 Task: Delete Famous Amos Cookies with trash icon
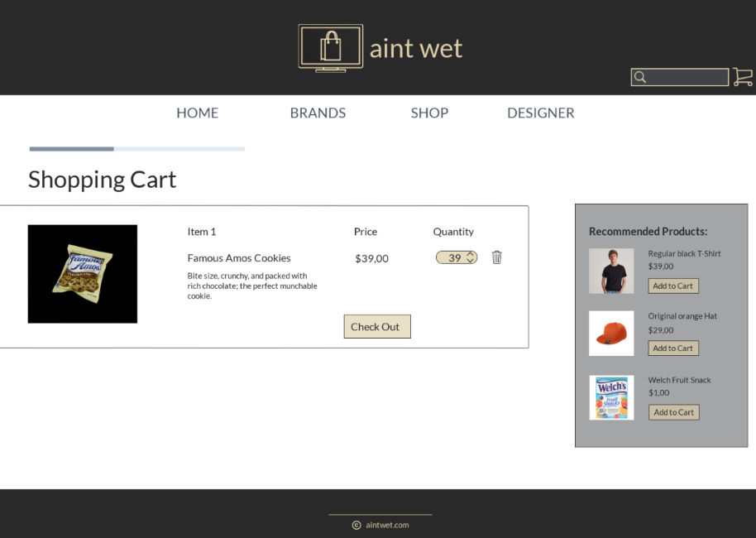pyautogui.click(x=496, y=257)
